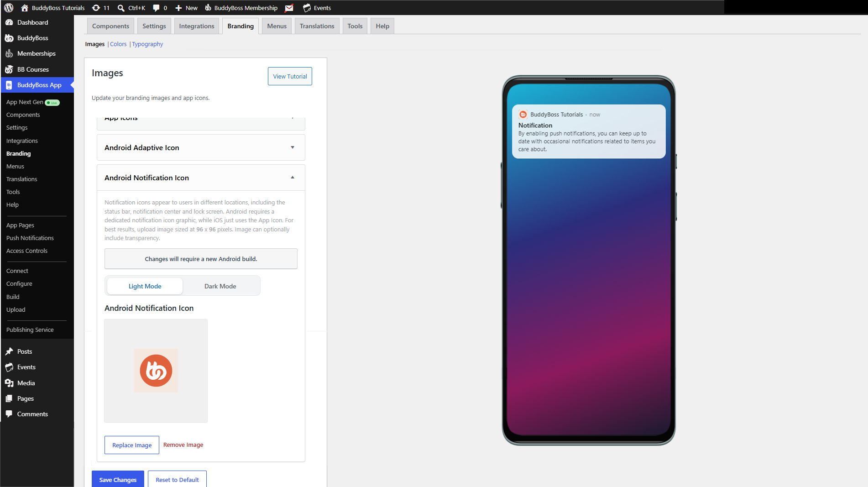The image size is (868, 487).
Task: Open the site home icon in admin bar
Action: [25, 8]
